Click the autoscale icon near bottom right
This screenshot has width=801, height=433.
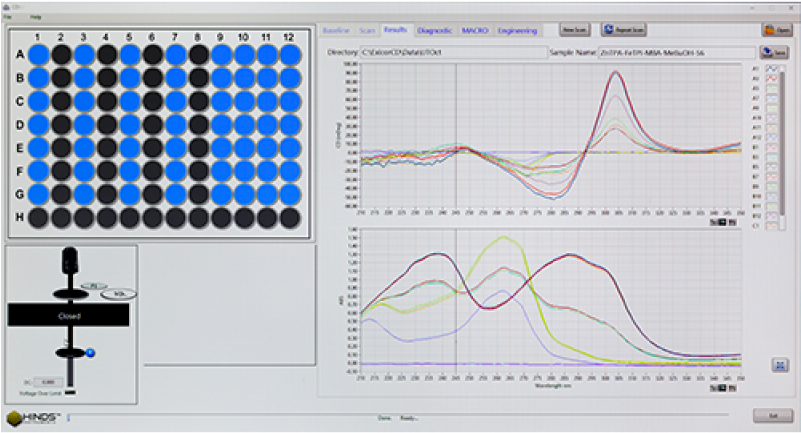(778, 366)
